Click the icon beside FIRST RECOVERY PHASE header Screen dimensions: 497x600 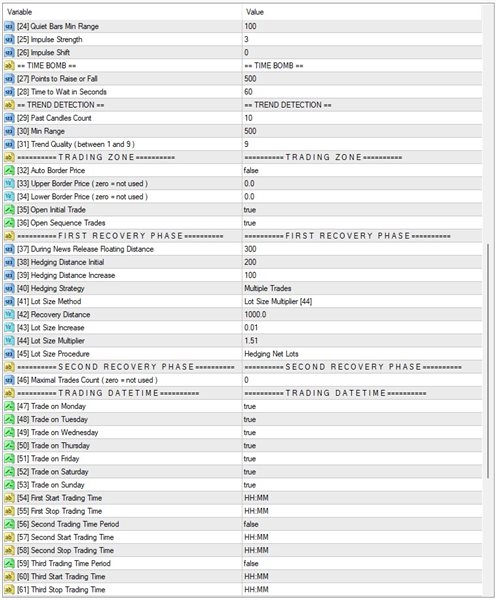pos(9,236)
